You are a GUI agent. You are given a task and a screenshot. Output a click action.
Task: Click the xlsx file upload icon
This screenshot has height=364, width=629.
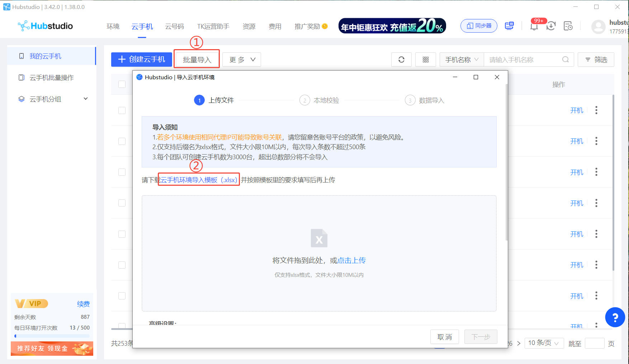[319, 238]
